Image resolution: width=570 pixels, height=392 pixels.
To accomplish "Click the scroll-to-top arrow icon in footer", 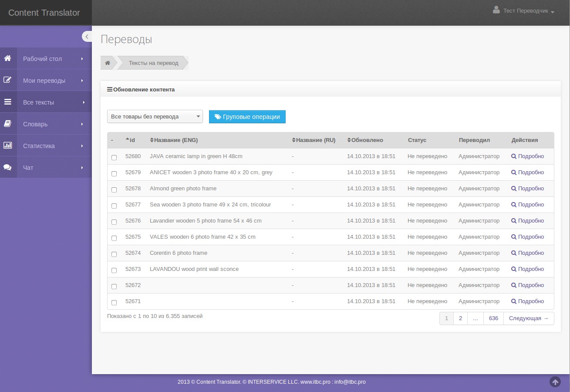I will tap(555, 382).
